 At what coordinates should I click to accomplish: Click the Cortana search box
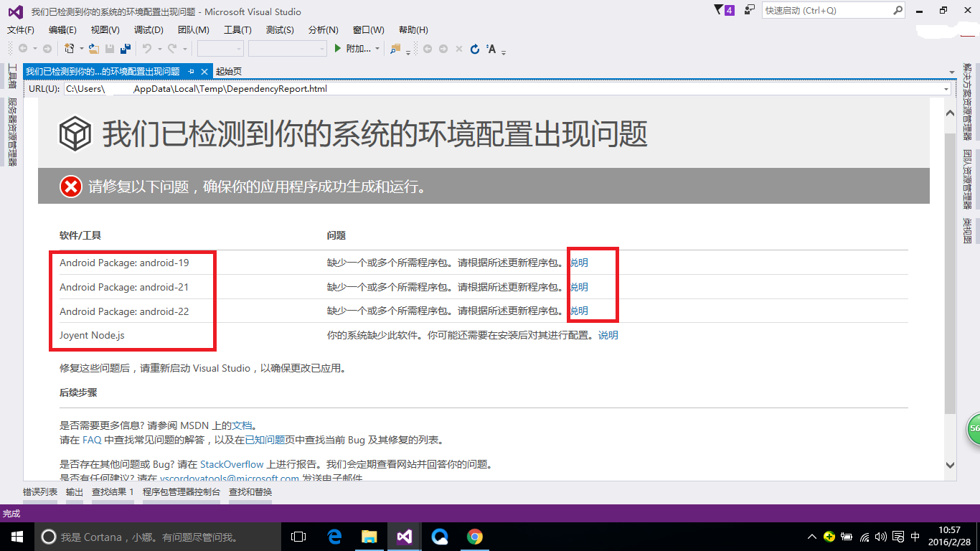point(158,537)
